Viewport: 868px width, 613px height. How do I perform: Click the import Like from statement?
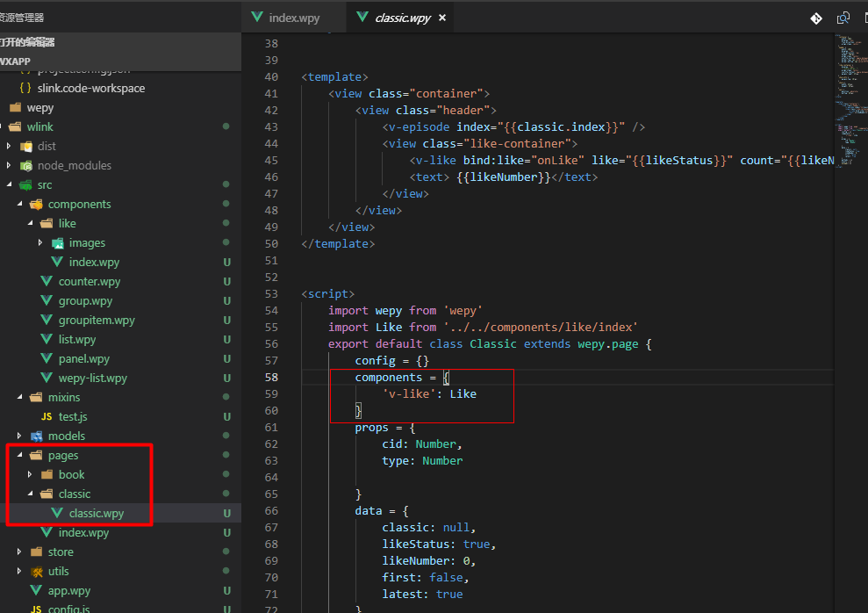(x=483, y=328)
